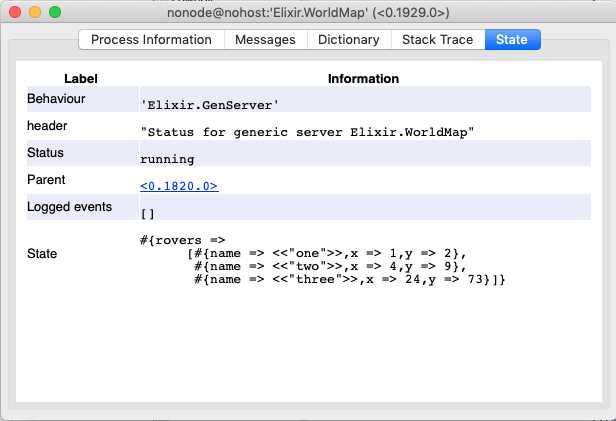Viewport: 616px width, 421px height.
Task: Open the Stack Trace tab
Action: (x=437, y=40)
